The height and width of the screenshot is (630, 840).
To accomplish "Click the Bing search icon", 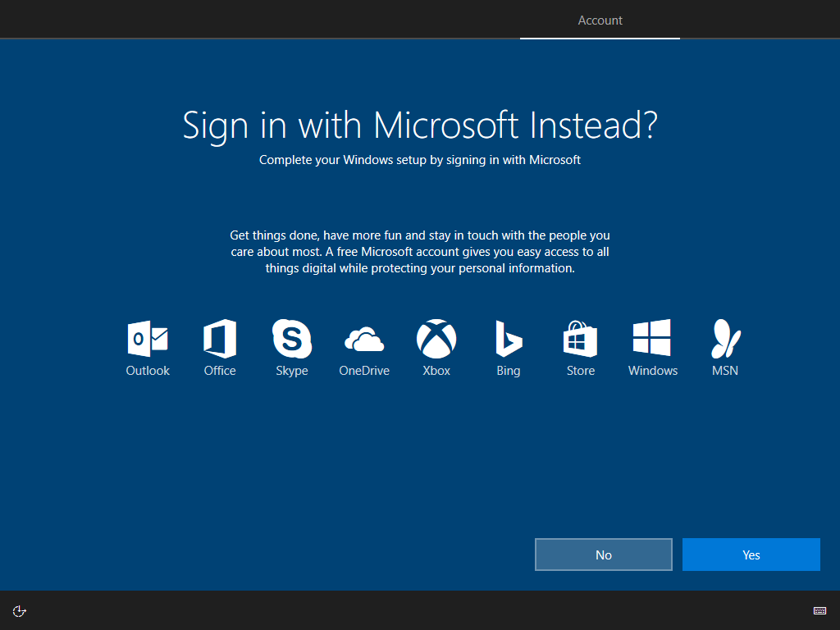I will tap(509, 338).
